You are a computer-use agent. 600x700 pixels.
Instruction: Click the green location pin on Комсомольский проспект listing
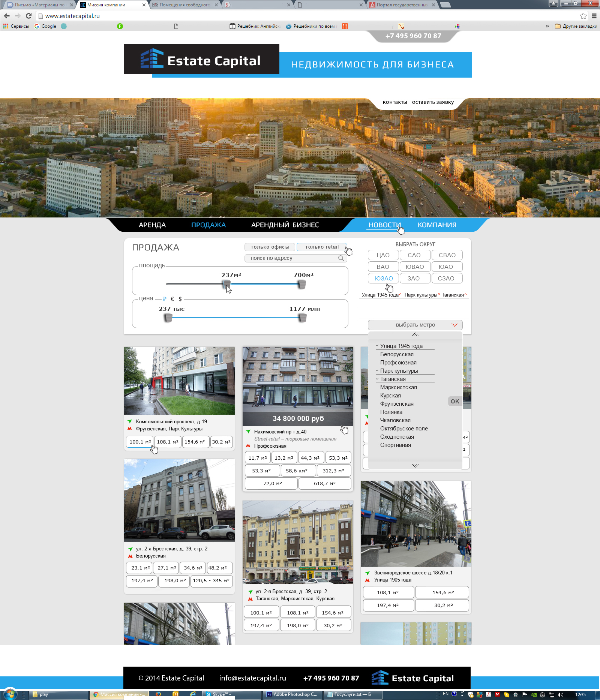click(x=130, y=421)
